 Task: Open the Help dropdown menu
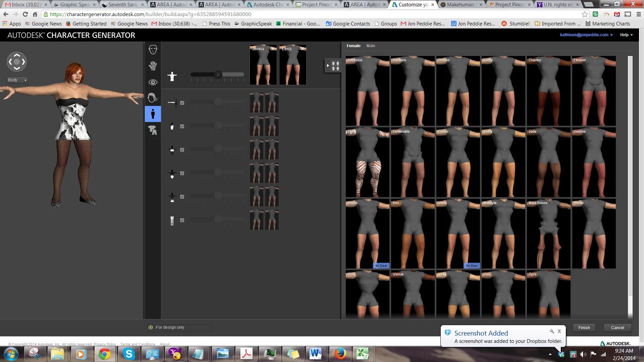(x=626, y=35)
